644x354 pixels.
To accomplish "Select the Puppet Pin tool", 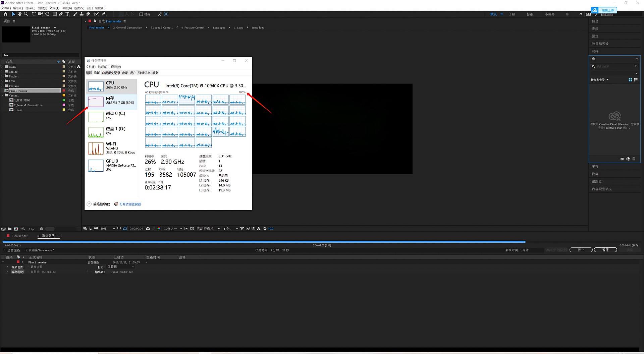I will click(x=104, y=14).
